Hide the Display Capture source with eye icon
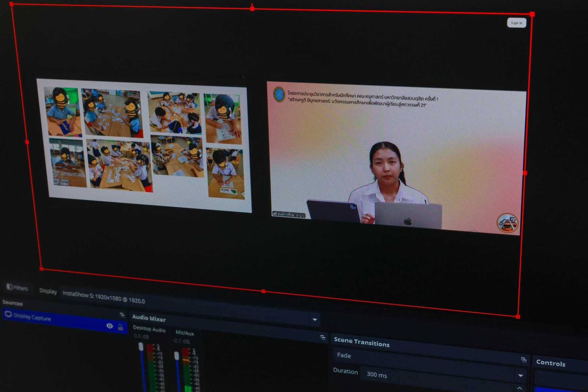The width and height of the screenshot is (588, 392). coord(110,326)
